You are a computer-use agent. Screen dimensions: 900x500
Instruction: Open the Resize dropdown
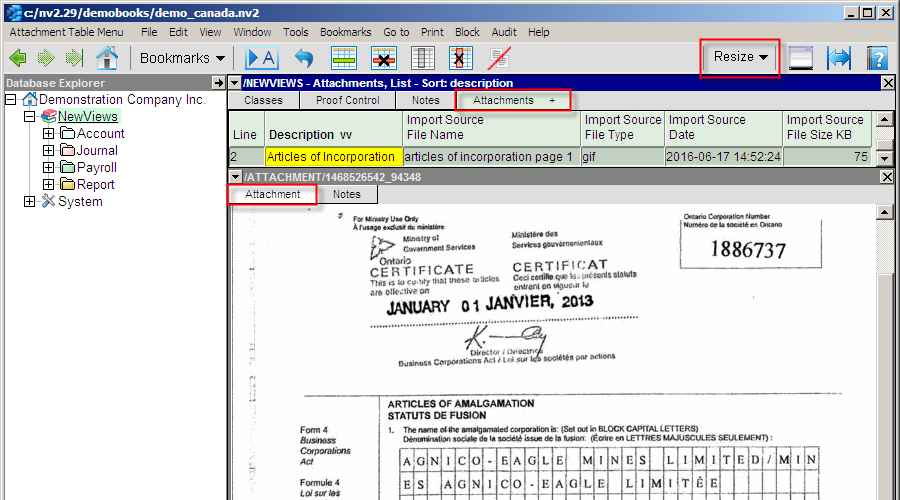740,57
